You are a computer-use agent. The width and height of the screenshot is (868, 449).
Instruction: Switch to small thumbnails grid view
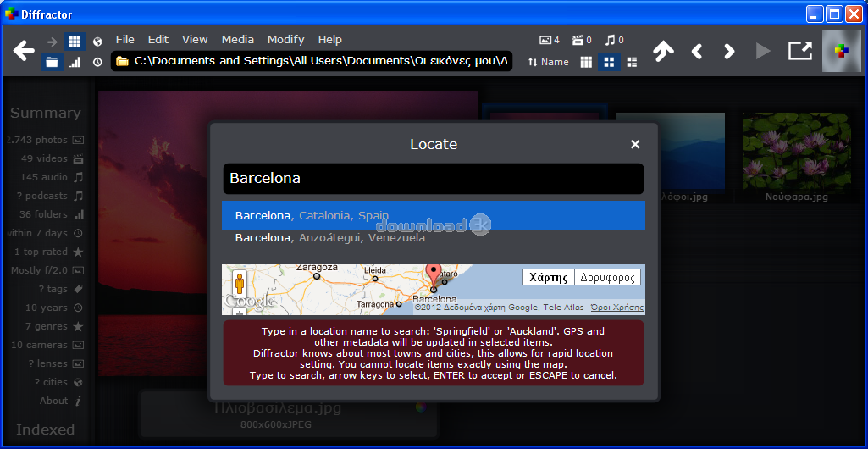click(586, 62)
